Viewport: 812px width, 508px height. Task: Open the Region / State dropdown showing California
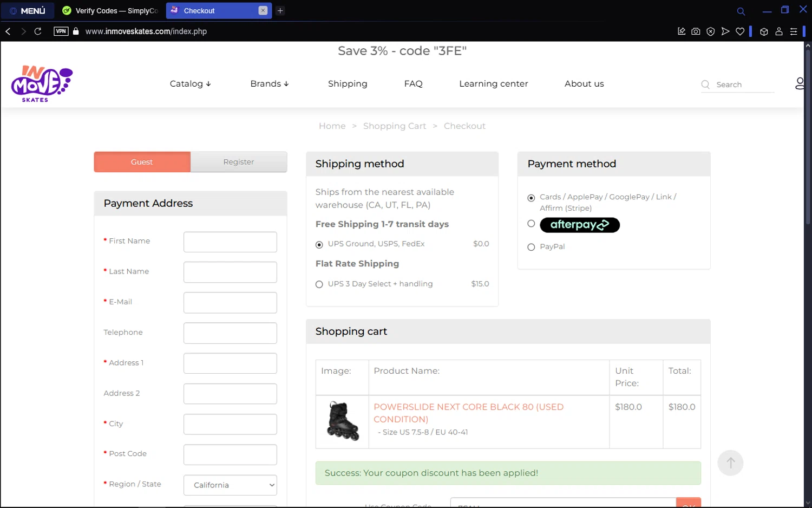[230, 485]
